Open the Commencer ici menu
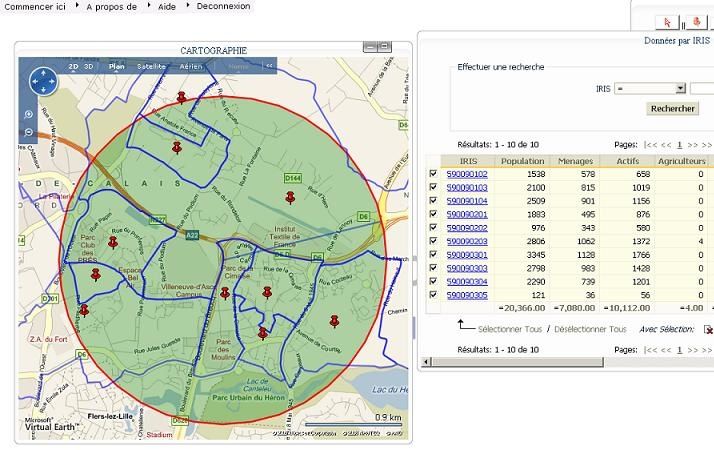Screen dimensions: 714x450 pos(35,6)
